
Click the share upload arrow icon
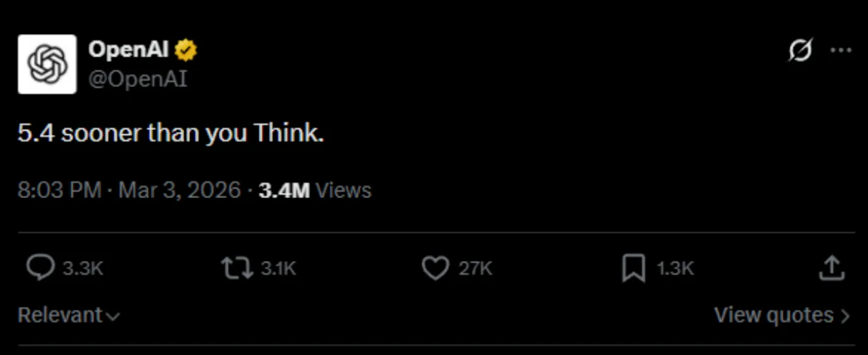pyautogui.click(x=831, y=268)
